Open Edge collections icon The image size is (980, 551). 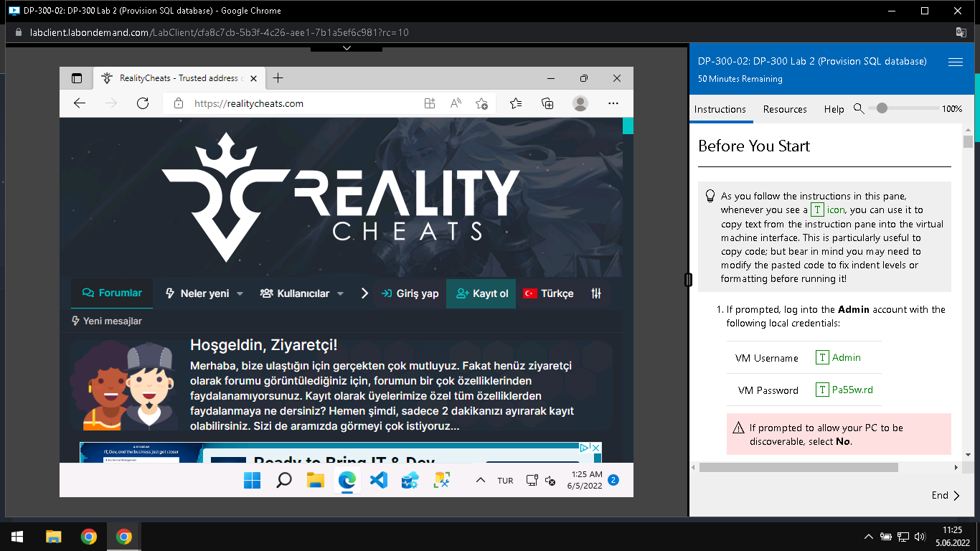click(547, 103)
